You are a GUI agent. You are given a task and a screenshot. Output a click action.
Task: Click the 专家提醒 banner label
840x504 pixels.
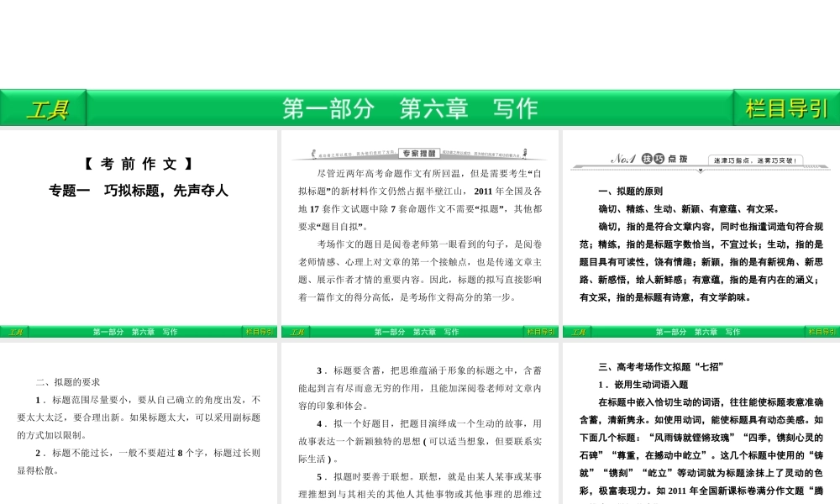[x=419, y=153]
